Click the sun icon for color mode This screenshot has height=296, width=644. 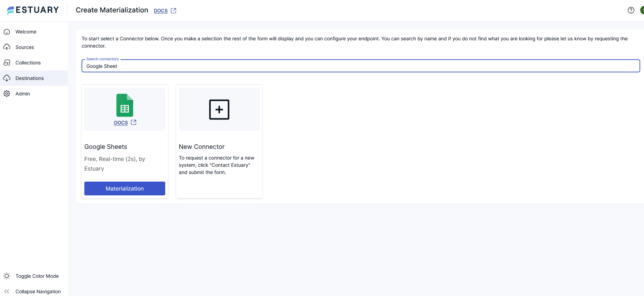pos(7,276)
